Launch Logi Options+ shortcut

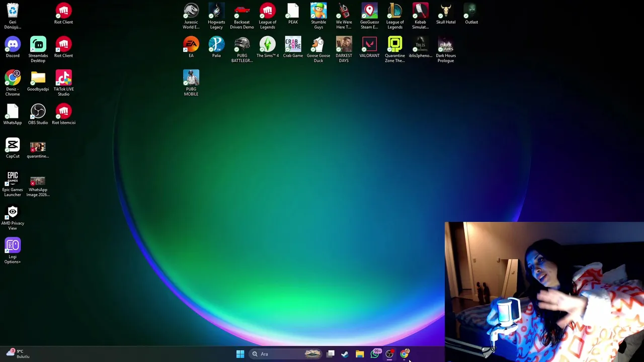pos(13,250)
